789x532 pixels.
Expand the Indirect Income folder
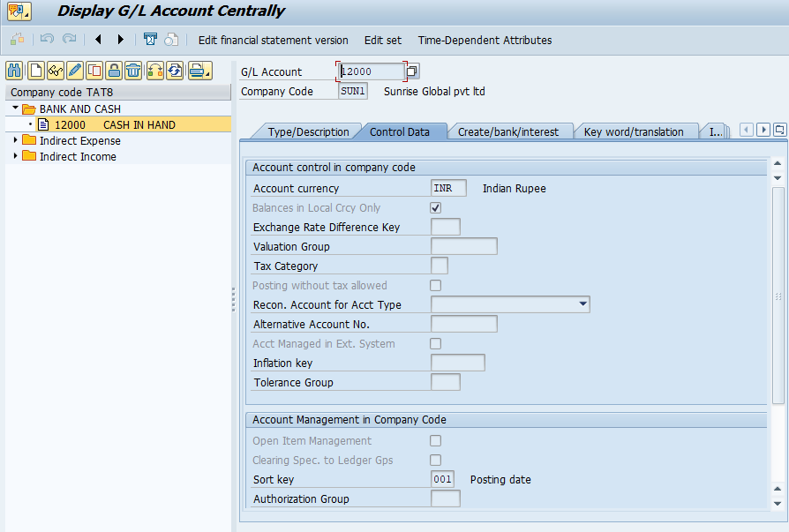(x=16, y=156)
